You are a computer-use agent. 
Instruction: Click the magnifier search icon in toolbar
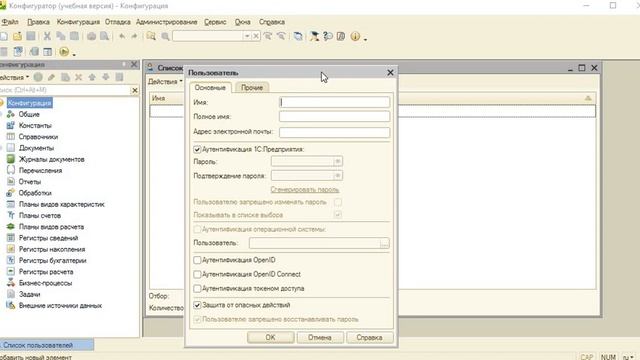(x=165, y=37)
